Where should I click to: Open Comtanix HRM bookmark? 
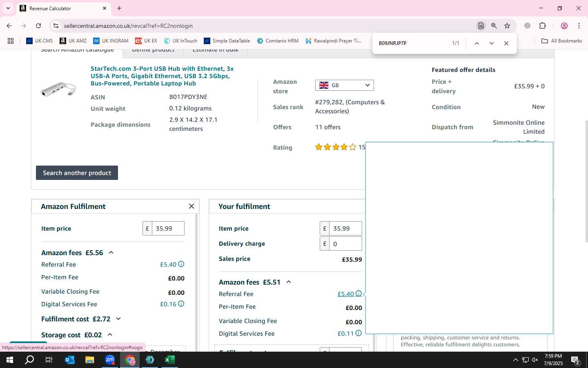tap(278, 41)
